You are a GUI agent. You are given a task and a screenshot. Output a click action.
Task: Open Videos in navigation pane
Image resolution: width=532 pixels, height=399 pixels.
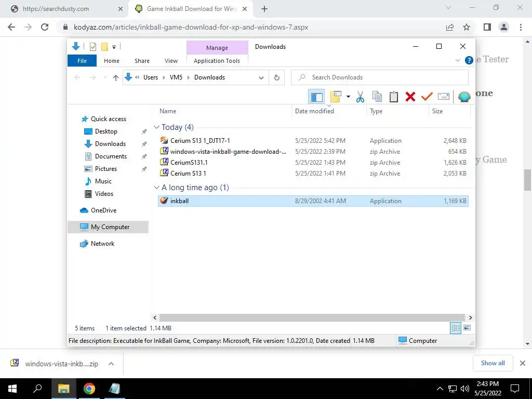pos(104,194)
